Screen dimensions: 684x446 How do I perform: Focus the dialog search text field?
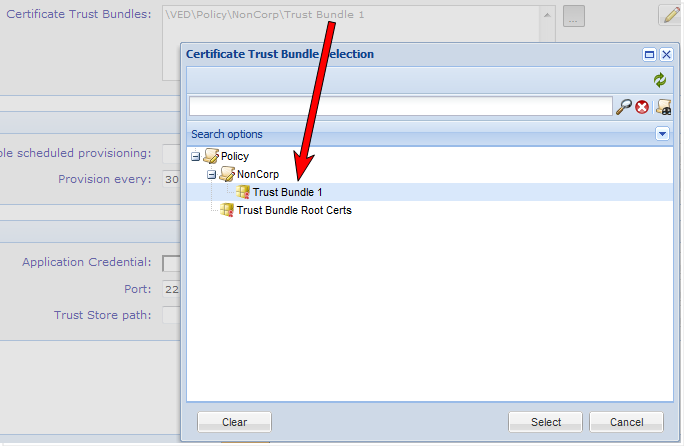400,106
